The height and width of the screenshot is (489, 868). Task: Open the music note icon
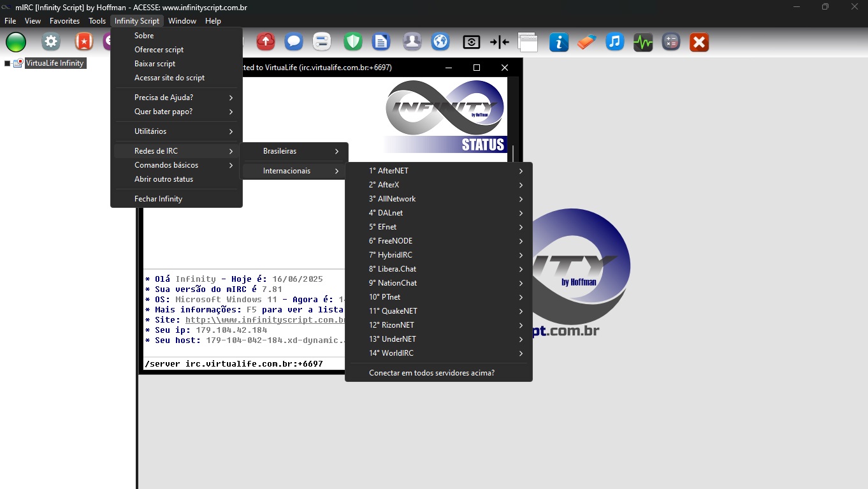click(x=614, y=42)
